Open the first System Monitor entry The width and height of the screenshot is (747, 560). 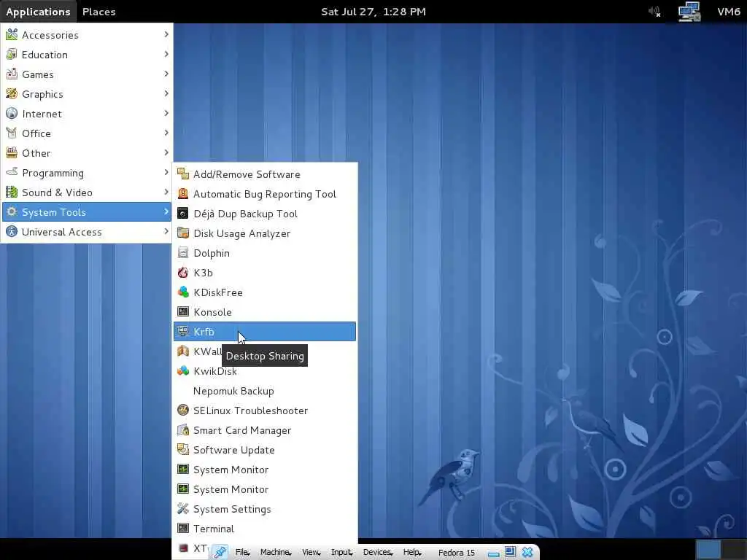[x=265, y=470]
